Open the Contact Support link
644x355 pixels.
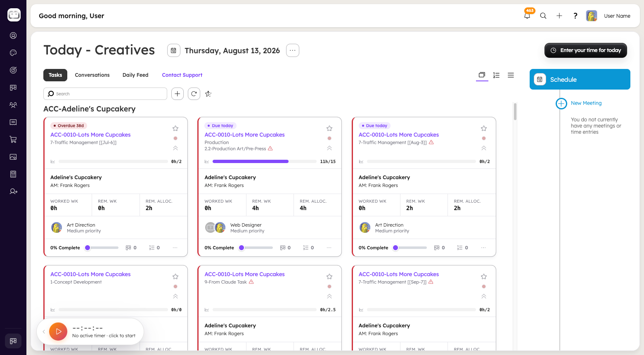coord(182,75)
